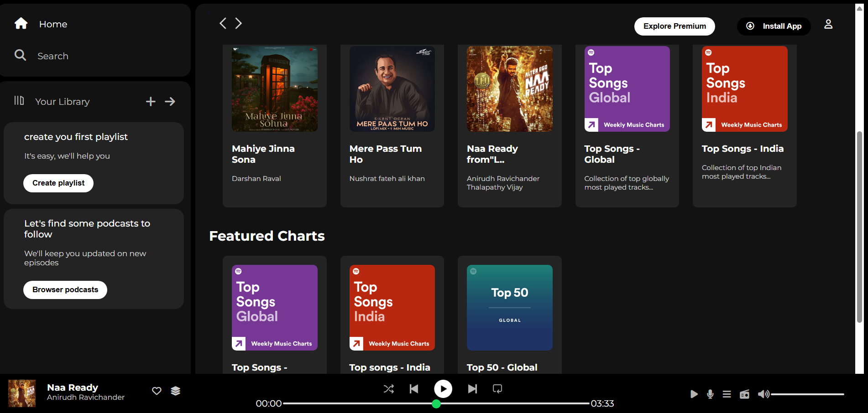This screenshot has width=868, height=413.
Task: Click Mahiye Jinna Sona title
Action: [x=263, y=154]
